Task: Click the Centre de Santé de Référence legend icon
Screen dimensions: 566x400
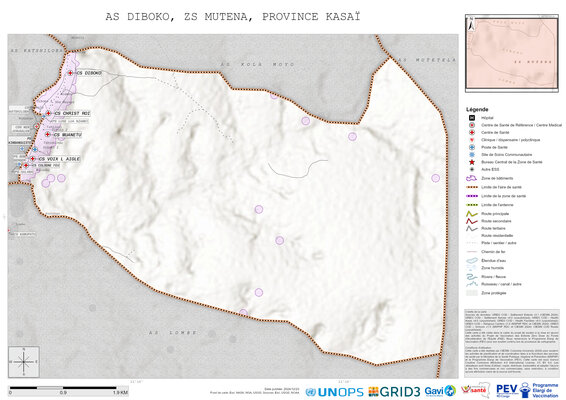Action: 471,125
